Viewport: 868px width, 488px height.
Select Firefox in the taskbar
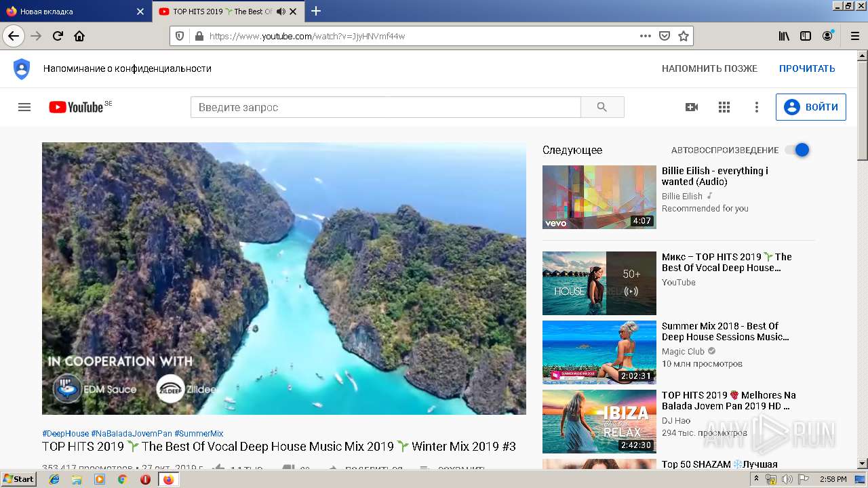(168, 479)
